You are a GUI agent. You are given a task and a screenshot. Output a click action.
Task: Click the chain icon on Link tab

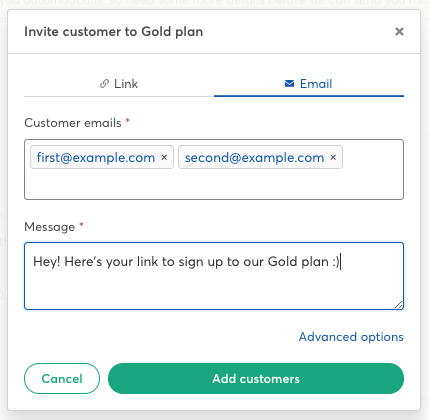tap(104, 84)
